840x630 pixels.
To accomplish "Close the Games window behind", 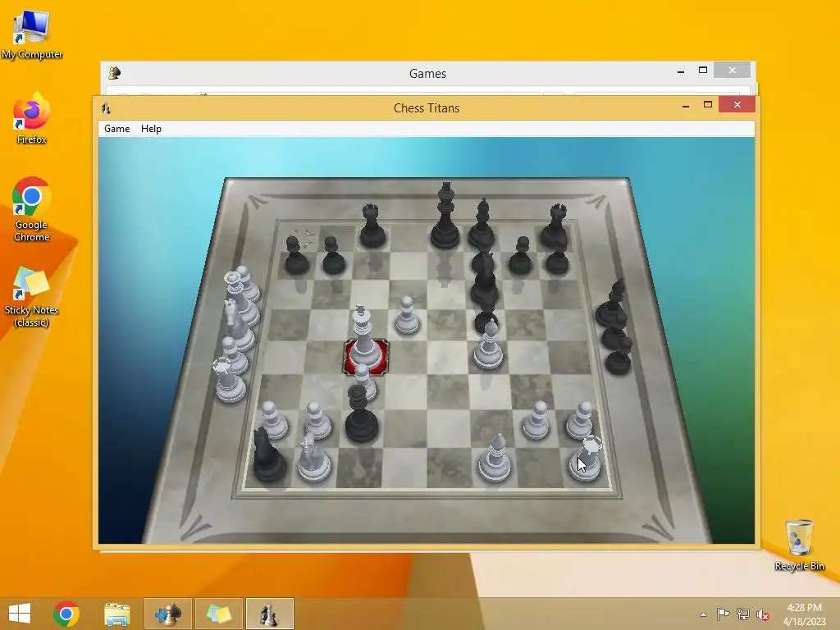I will tap(733, 71).
